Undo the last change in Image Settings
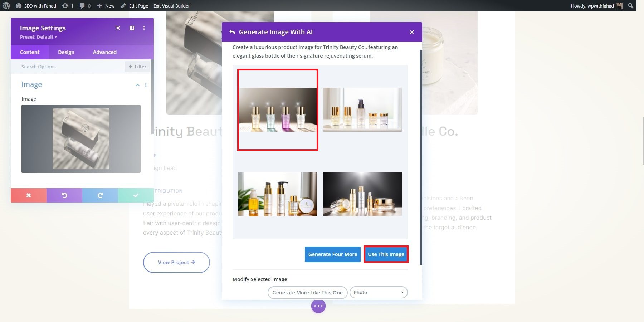Viewport: 644px width, 322px height. (x=64, y=195)
